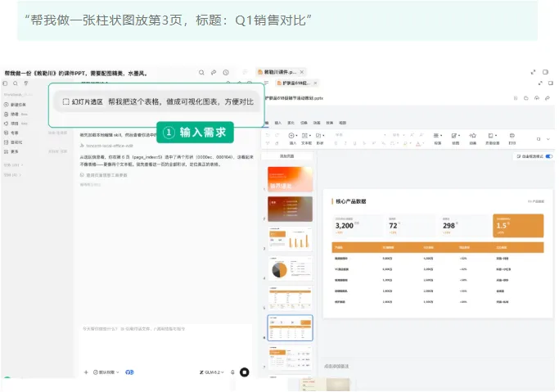559x392 pixels.
Task: Toggle the blue switch above the slide canvas
Action: click(x=549, y=156)
